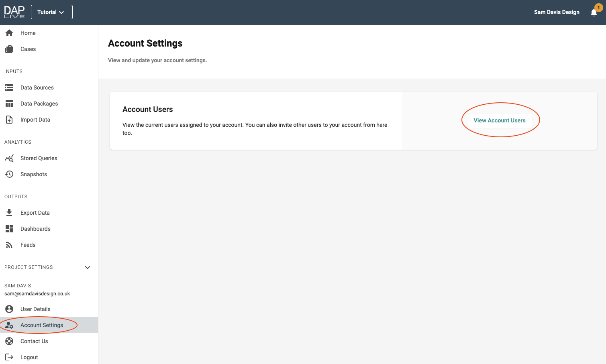This screenshot has height=364, width=606.
Task: Click the Contact Us link
Action: (x=34, y=341)
